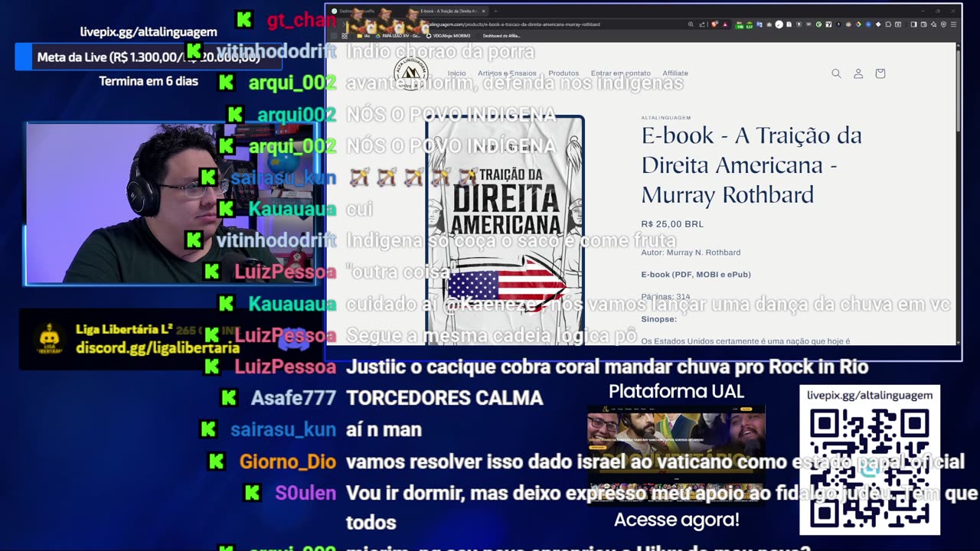Open the browser hamburger main menu
The height and width of the screenshot is (551, 980).
tap(954, 24)
